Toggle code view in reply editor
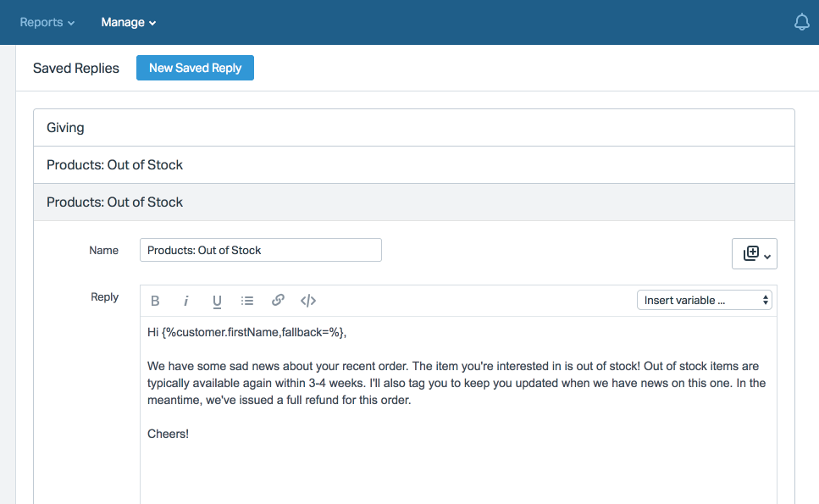Screen dimensions: 819x504 [x=308, y=301]
